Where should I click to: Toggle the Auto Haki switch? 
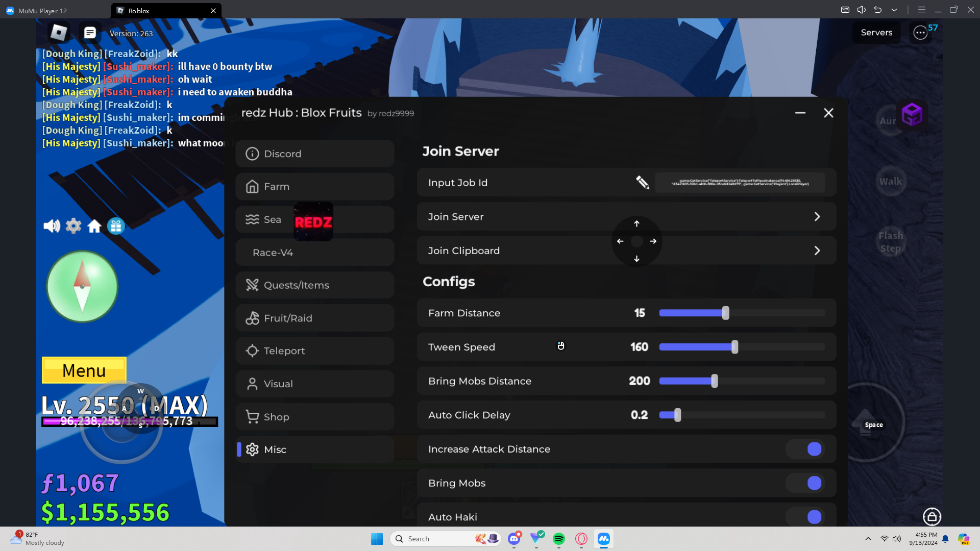click(x=805, y=517)
